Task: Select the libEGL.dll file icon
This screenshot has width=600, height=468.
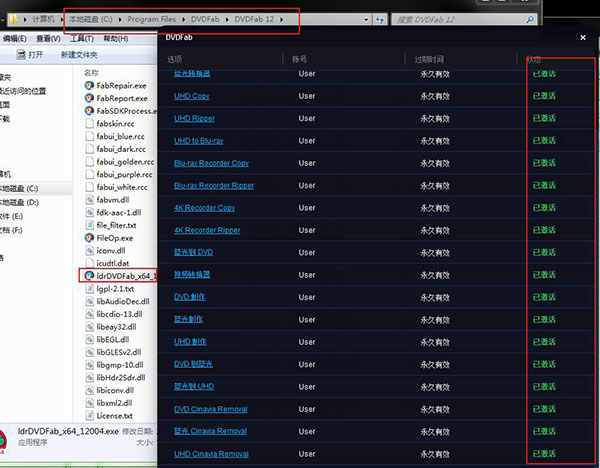Action: point(90,339)
